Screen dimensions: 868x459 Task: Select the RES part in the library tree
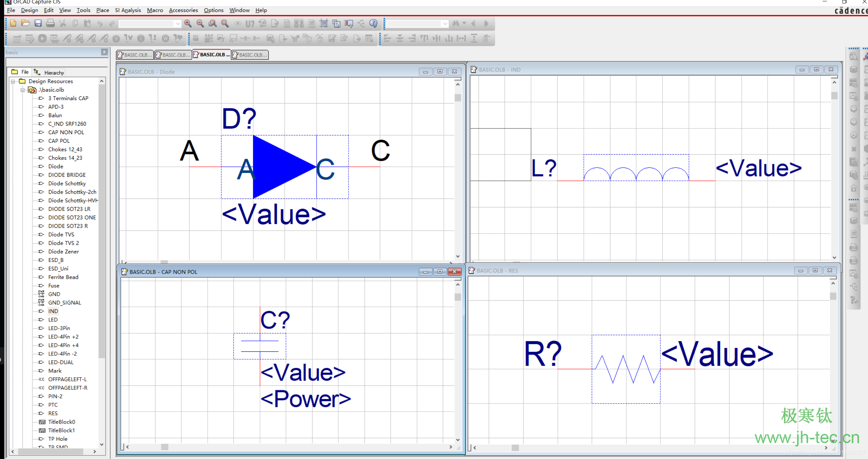click(53, 413)
